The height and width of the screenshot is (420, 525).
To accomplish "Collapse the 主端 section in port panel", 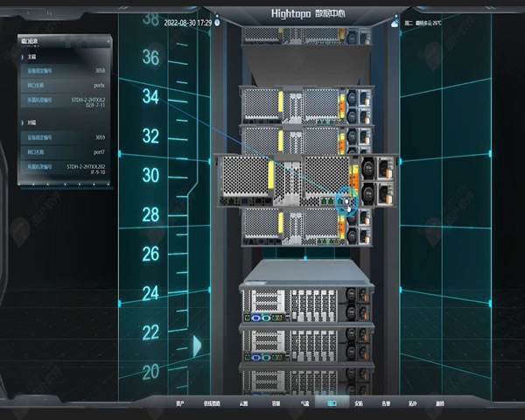I will pyautogui.click(x=31, y=57).
